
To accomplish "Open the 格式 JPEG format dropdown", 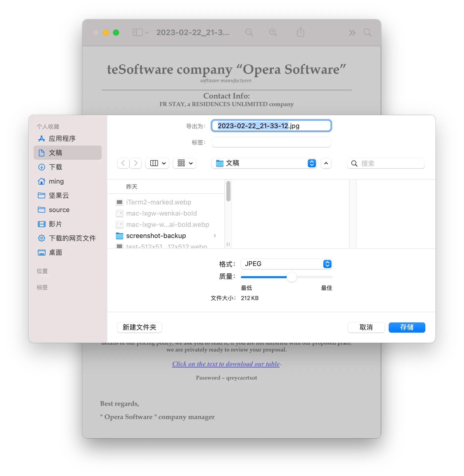I will (286, 264).
